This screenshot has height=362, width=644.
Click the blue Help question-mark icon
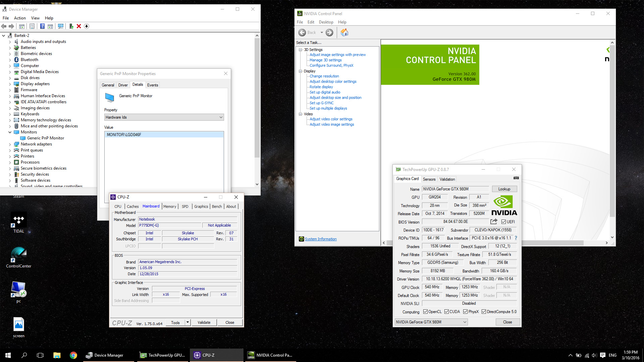43,26
